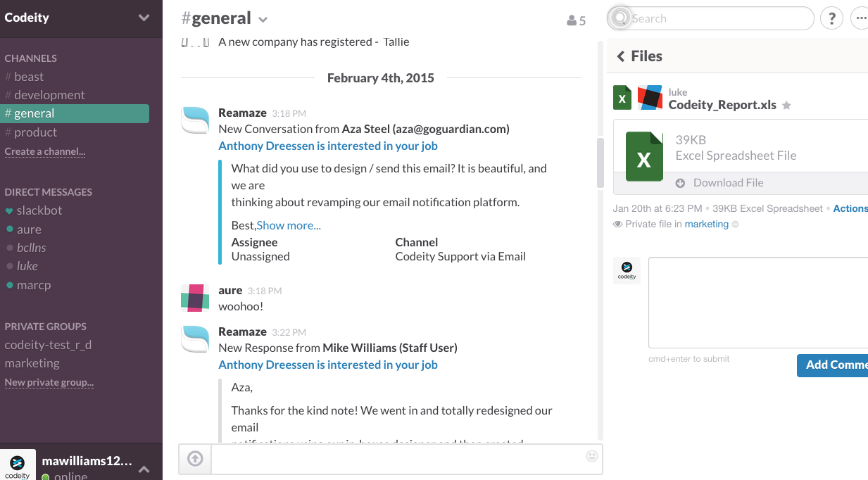Open the Actions dropdown for the file
The width and height of the screenshot is (868, 480).
850,208
